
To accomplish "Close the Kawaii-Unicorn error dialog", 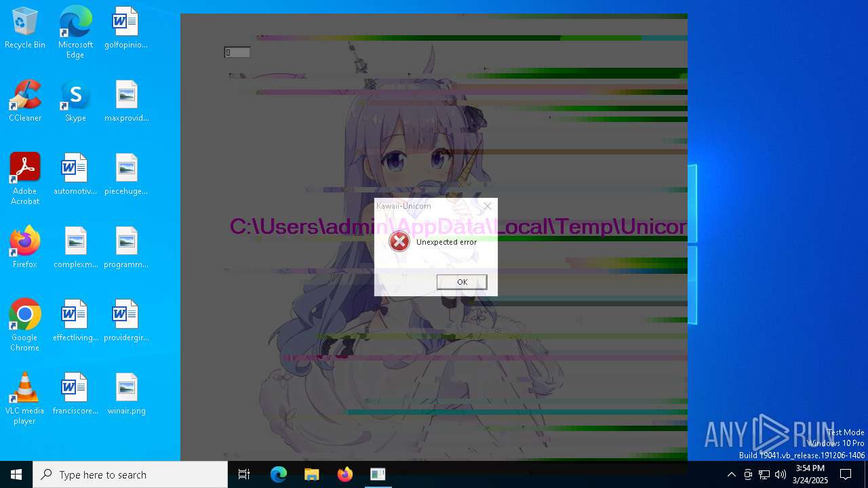I will tap(488, 206).
